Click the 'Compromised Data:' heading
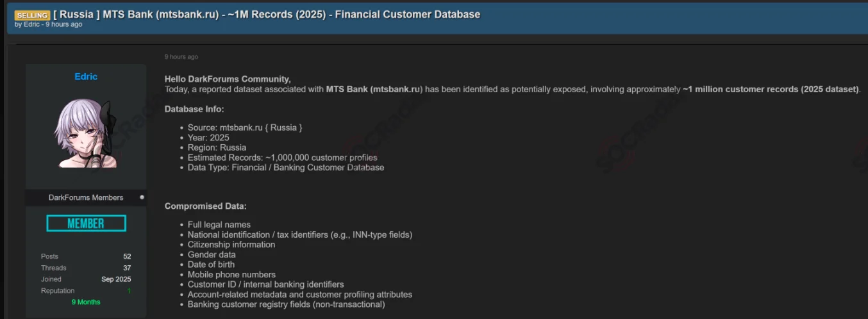This screenshot has width=868, height=319. pyautogui.click(x=205, y=206)
